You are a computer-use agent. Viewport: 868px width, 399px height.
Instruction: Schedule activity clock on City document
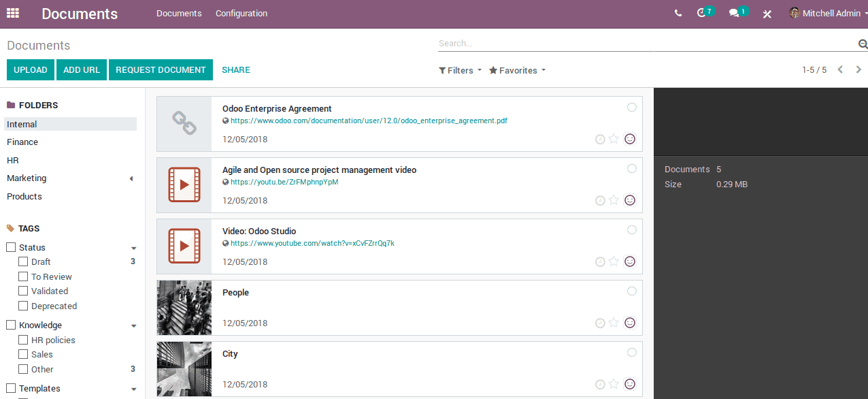pos(600,384)
